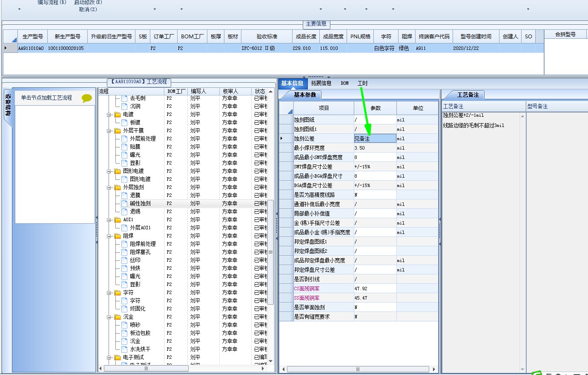The width and height of the screenshot is (588, 375).
Task: Click the 电镀 folder icon
Action: (x=118, y=115)
